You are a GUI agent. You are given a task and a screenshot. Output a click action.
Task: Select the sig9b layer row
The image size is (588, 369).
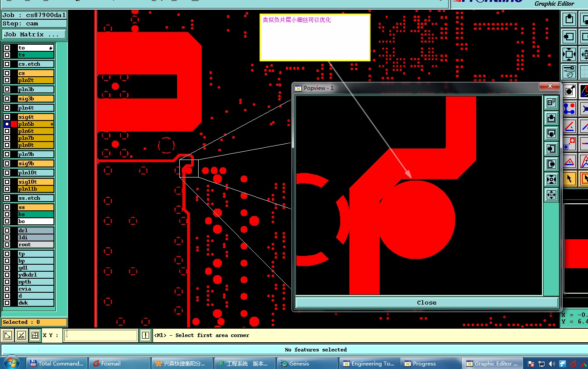click(36, 163)
